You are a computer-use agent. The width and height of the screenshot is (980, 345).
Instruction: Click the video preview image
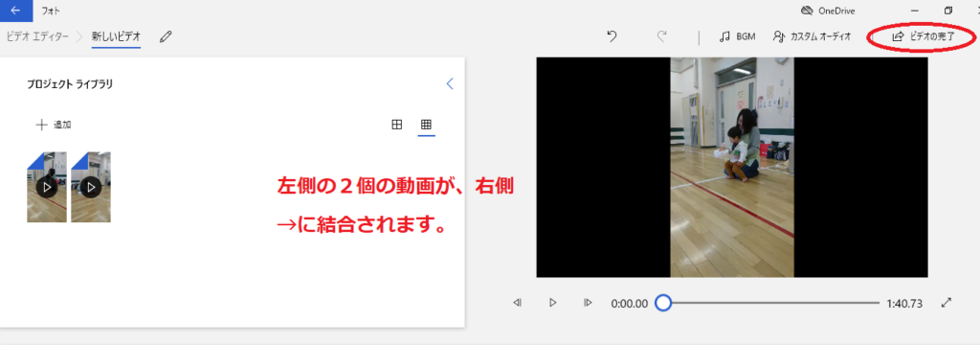[732, 167]
